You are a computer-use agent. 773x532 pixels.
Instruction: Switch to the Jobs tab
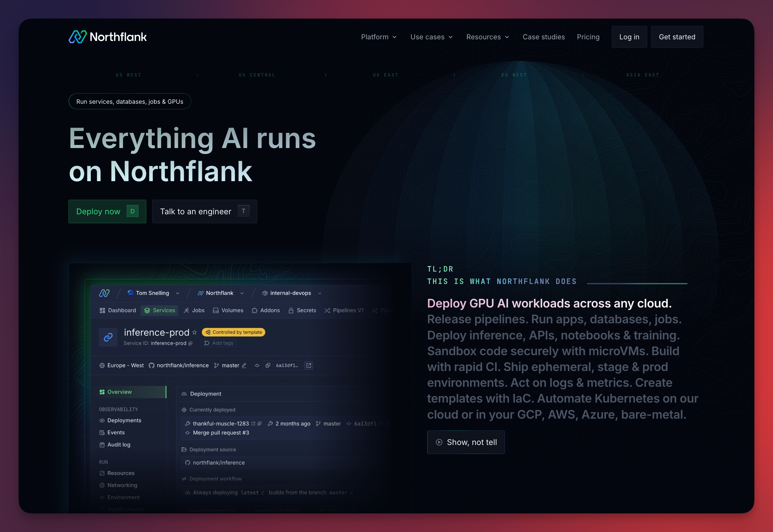(x=194, y=310)
